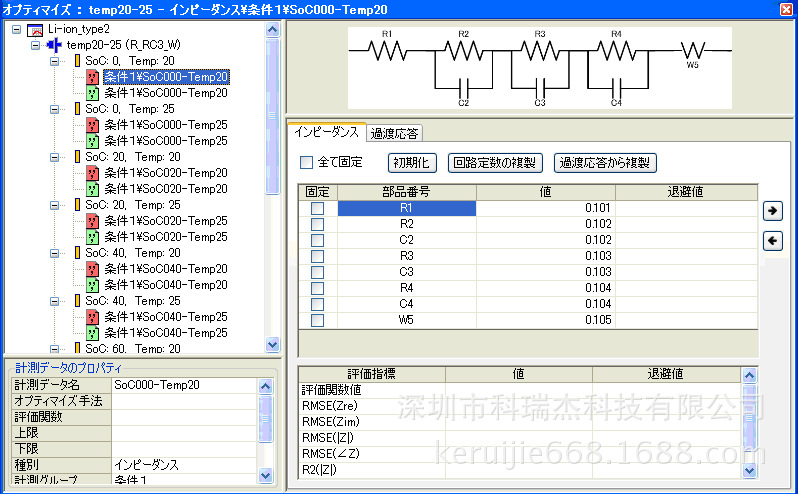Image resolution: width=798 pixels, height=494 pixels.
Task: Click the 回路定数の複製 button
Action: (495, 163)
